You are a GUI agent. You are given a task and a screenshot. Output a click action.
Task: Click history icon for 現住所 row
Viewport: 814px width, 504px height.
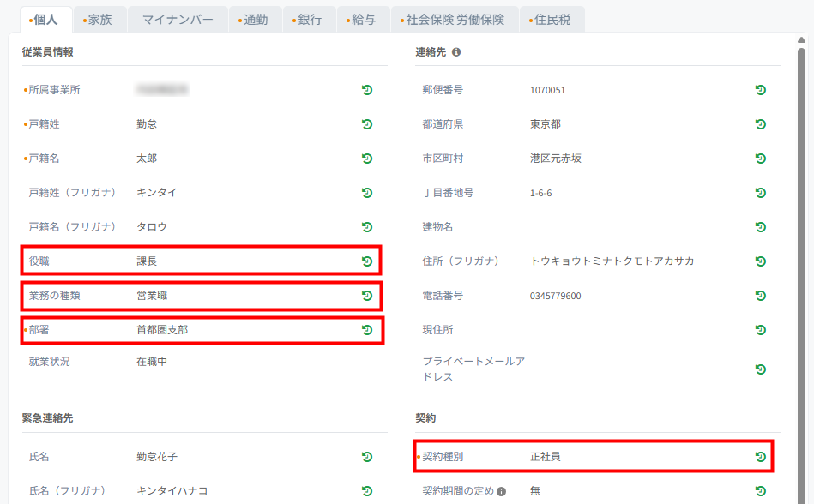[x=761, y=330]
